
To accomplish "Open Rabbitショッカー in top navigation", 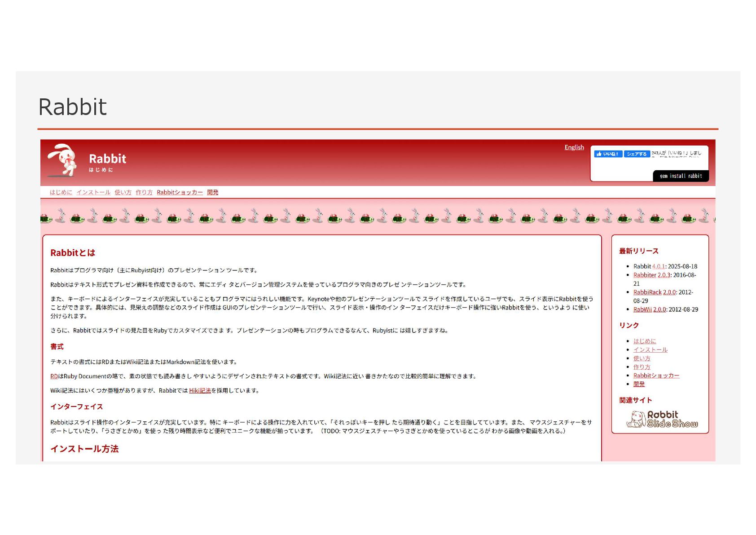I will pyautogui.click(x=180, y=192).
